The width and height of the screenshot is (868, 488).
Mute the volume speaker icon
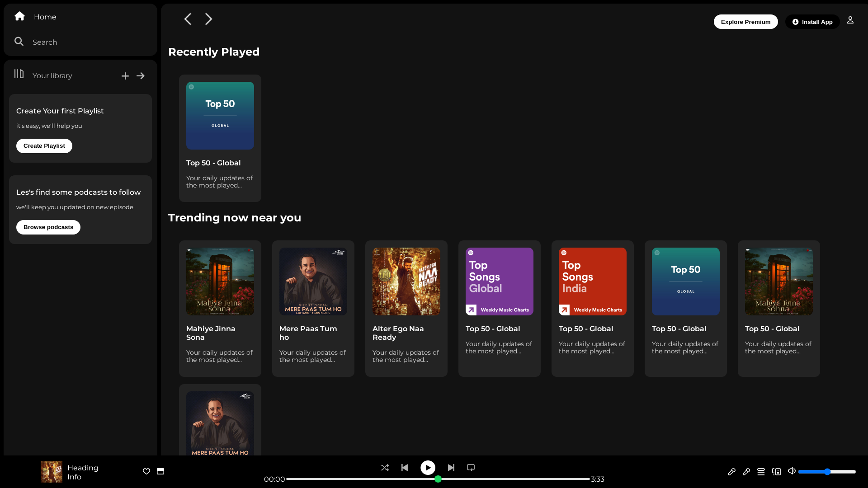click(792, 471)
